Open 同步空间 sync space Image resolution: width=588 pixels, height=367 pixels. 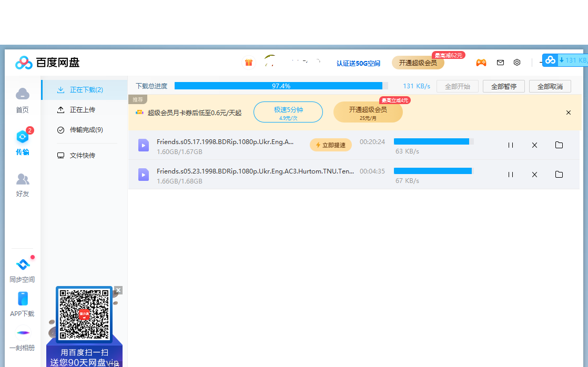(23, 270)
